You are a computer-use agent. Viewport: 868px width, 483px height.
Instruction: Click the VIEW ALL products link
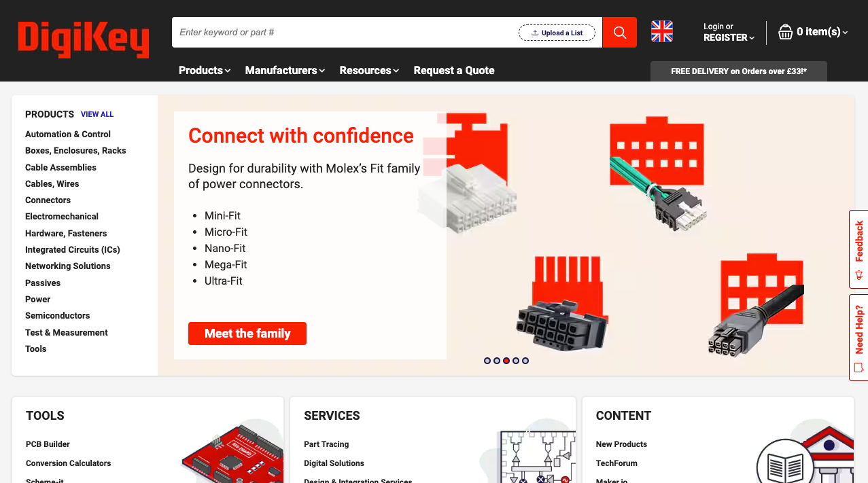[97, 114]
